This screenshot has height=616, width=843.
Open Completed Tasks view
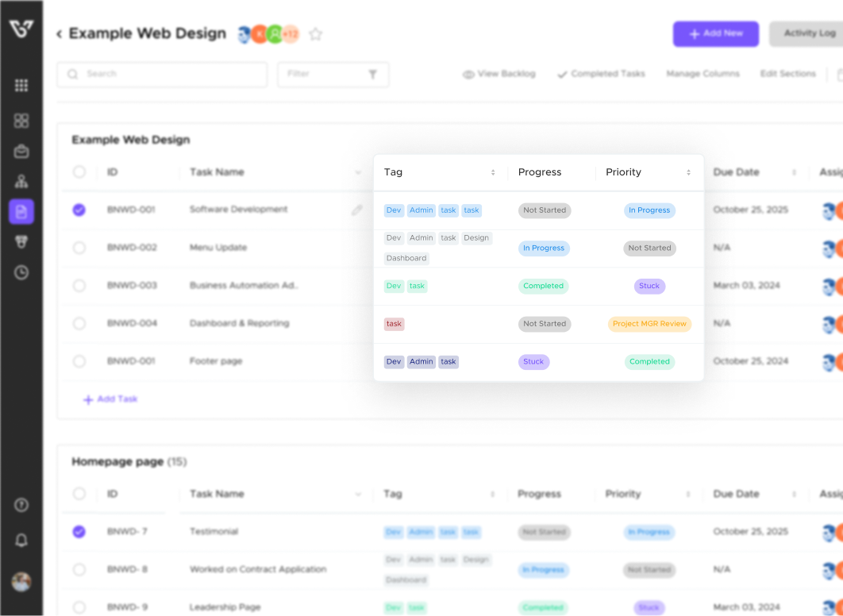pos(601,74)
